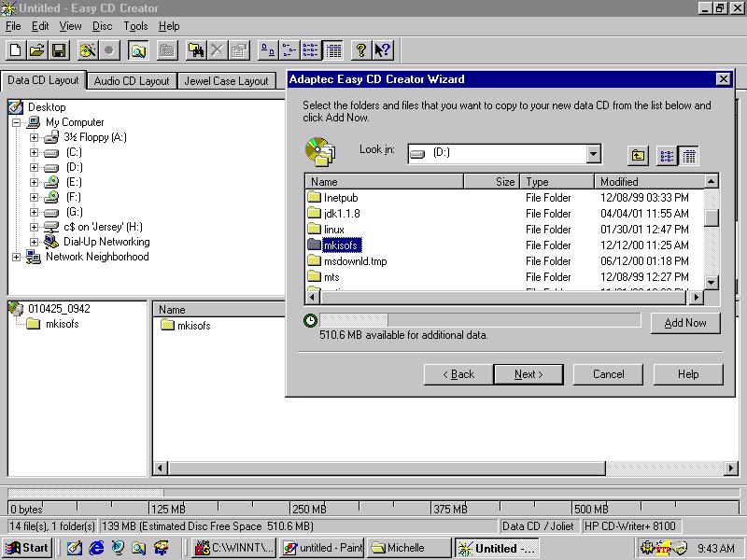Screen dimensions: 747x560
Task: Open the Look in drive dropdown
Action: click(593, 154)
